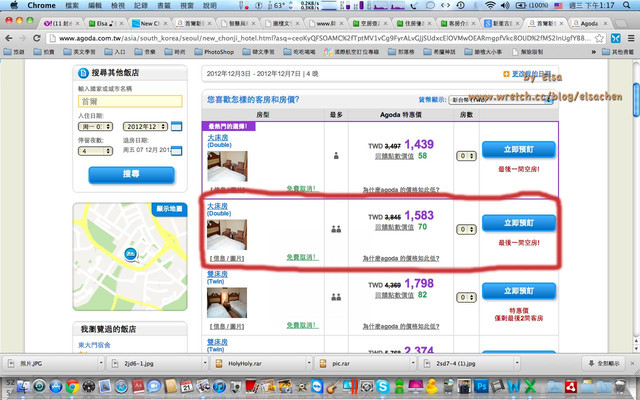Click the volume icon in the menu bar
640x400 pixels.
pyautogui.click(x=505, y=5)
